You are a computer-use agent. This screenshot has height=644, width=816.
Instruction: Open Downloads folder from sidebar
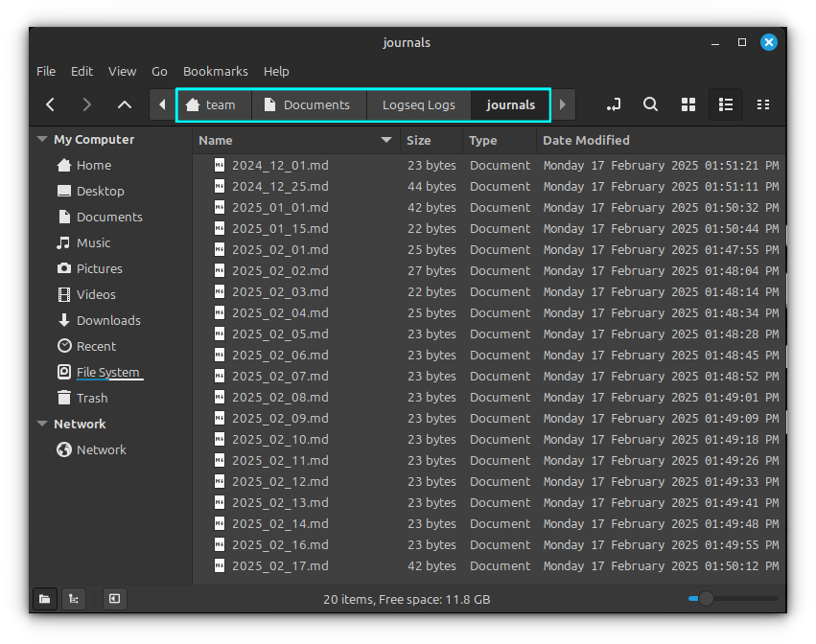(107, 320)
